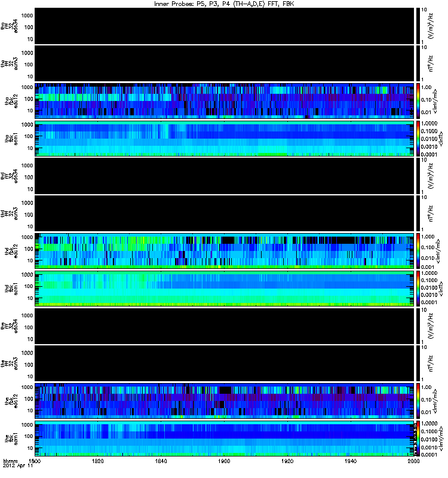The width and height of the screenshot is (448, 478).
Task: Click the the fbk edc12 rainbow color bar
Action: coord(418,401)
